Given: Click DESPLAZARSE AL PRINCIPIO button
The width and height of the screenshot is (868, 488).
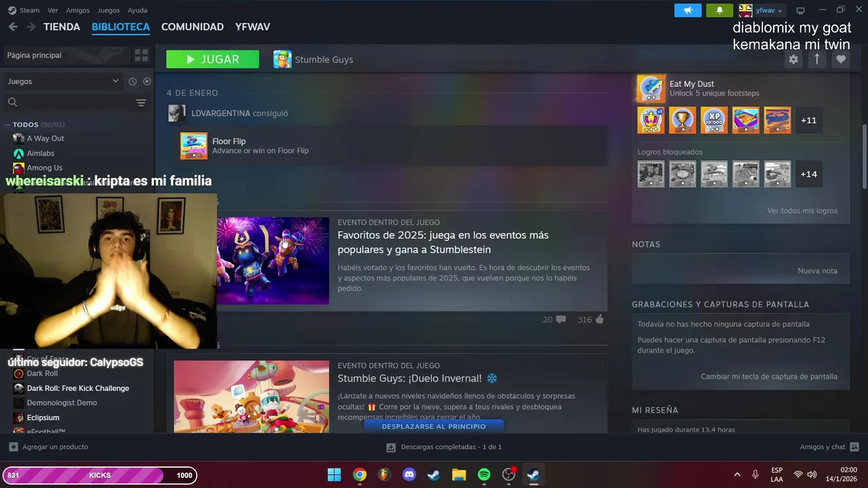Looking at the screenshot, I should point(434,426).
